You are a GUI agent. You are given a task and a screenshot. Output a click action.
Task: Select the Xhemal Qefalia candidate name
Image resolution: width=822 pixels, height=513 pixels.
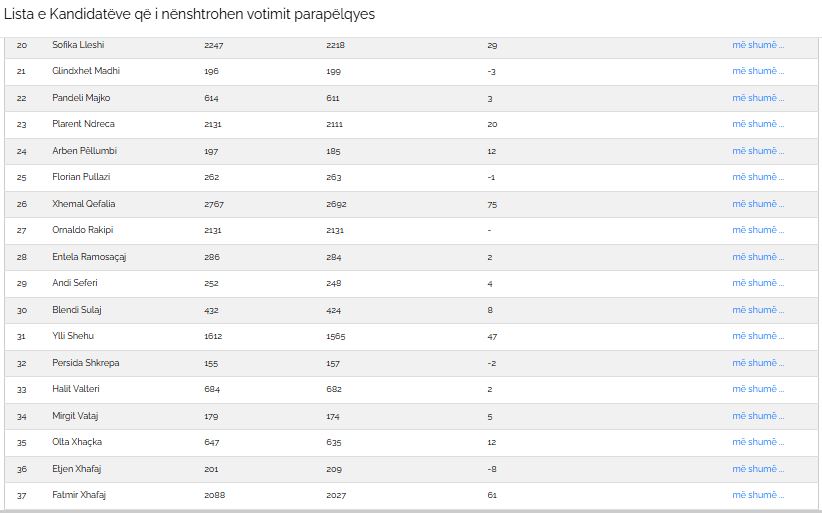coord(83,204)
